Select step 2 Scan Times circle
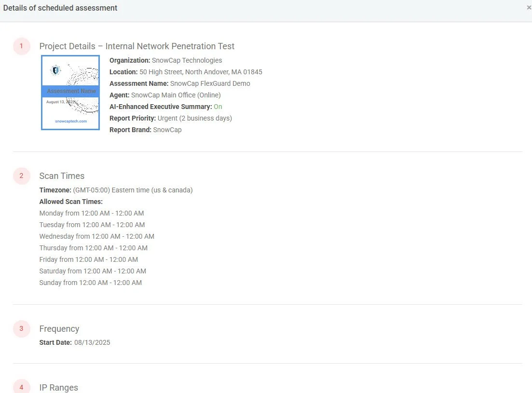The image size is (532, 393). tap(21, 176)
